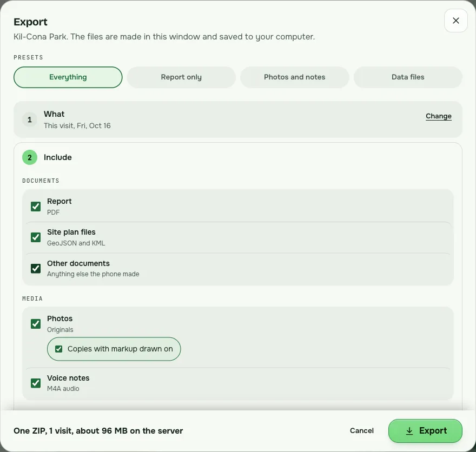The image size is (476, 452).
Task: Click the DOCUMENTS section label
Action: (x=41, y=181)
